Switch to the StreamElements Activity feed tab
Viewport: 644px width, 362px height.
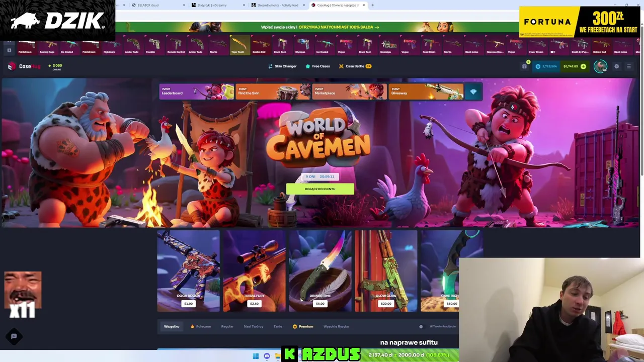(277, 5)
